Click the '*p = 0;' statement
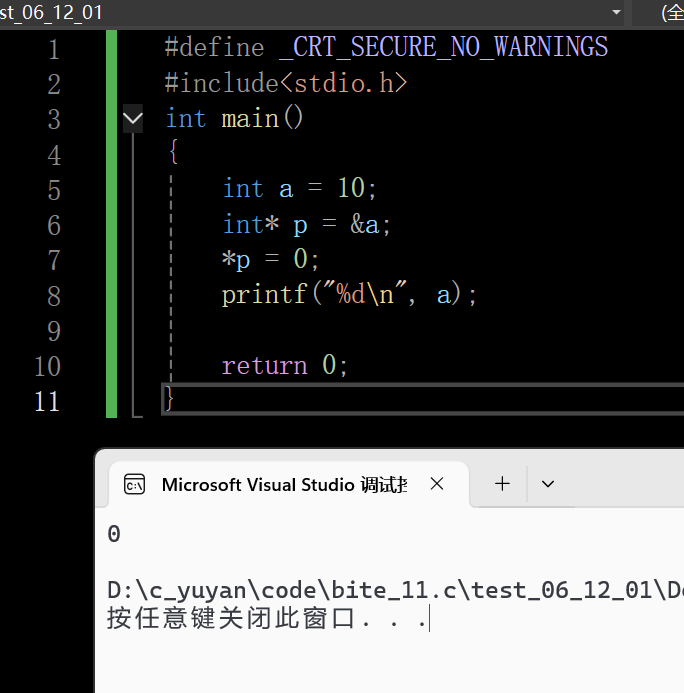Screen dimensions: 684x693 [x=270, y=259]
